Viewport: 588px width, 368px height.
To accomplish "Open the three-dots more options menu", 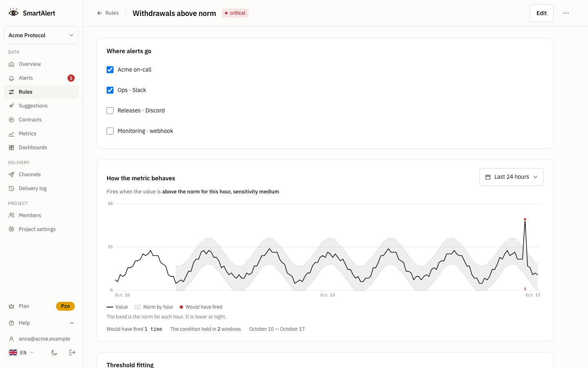I will pos(566,13).
